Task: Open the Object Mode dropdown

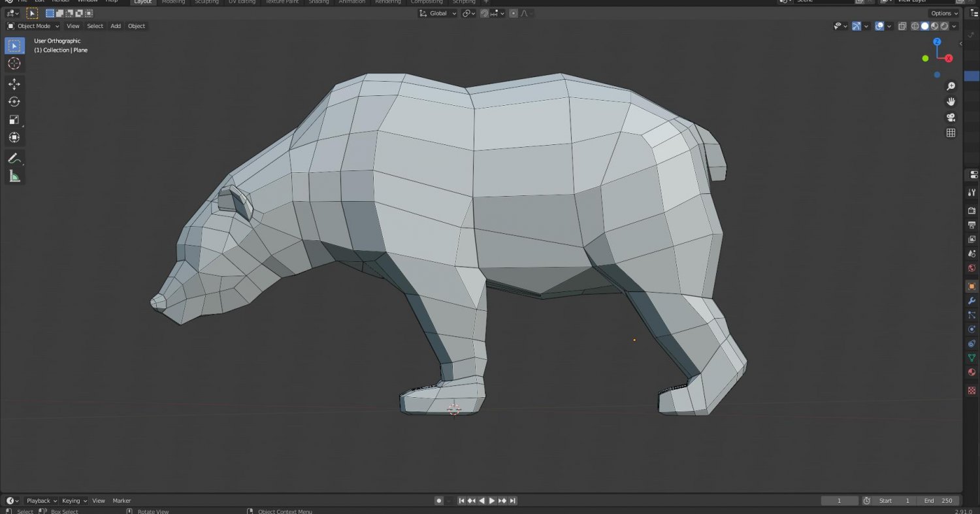Action: point(33,26)
